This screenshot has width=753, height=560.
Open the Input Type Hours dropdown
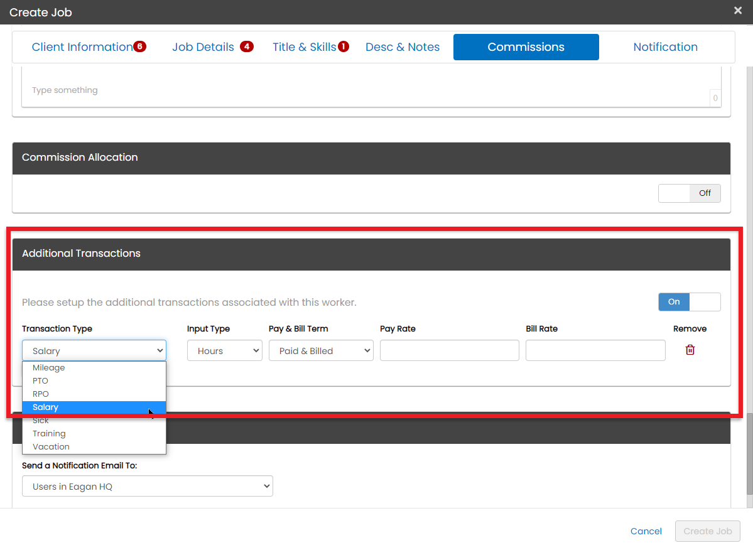225,351
